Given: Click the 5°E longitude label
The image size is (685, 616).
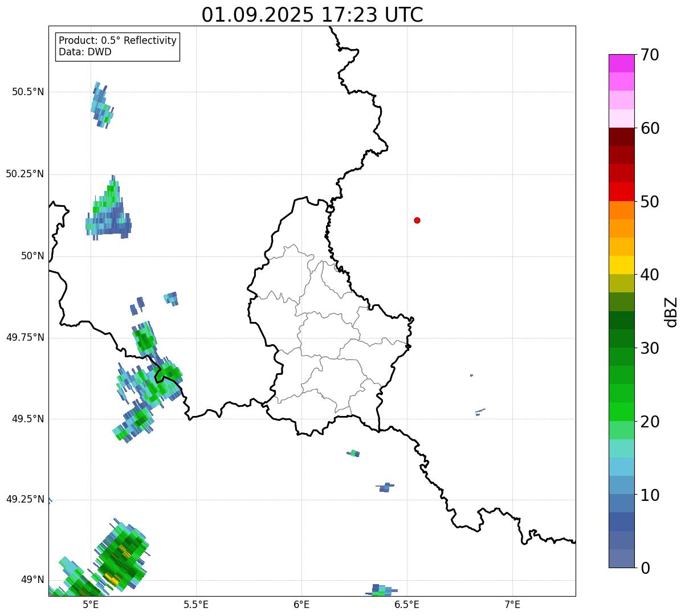Looking at the screenshot, I should pyautogui.click(x=91, y=604).
